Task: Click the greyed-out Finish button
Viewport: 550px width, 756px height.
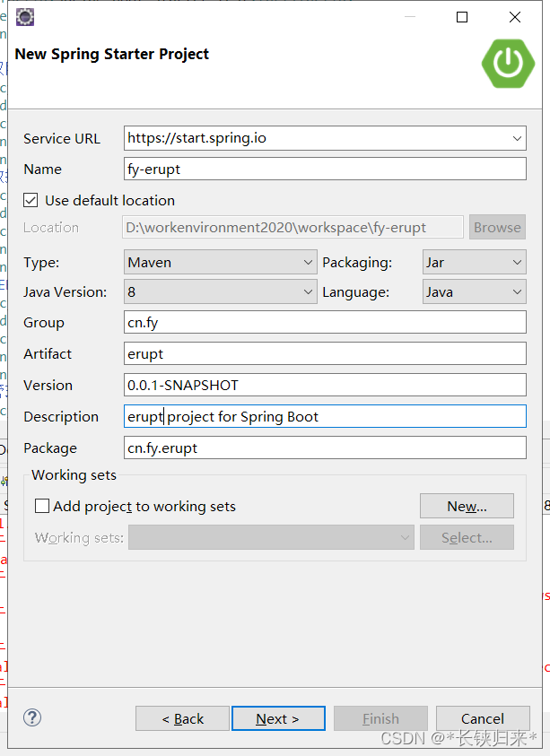Action: pos(380,718)
